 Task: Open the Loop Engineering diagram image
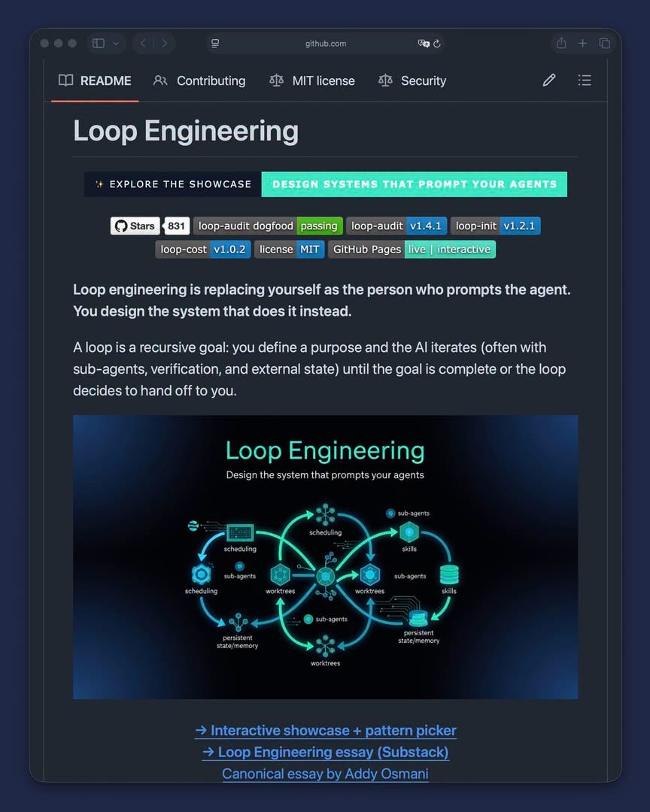[x=325, y=556]
